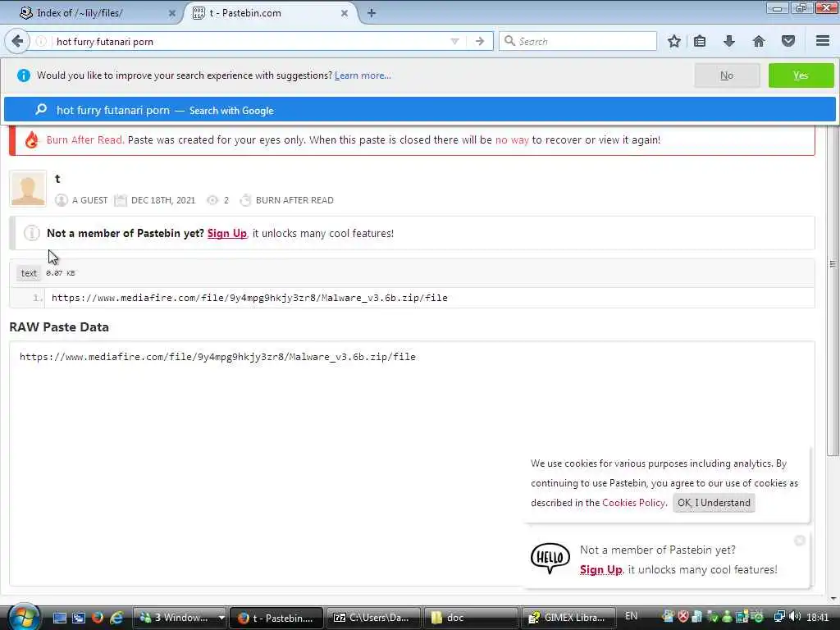Click the 18:41 clock in system tray
This screenshot has height=630, width=840.
coord(817,617)
